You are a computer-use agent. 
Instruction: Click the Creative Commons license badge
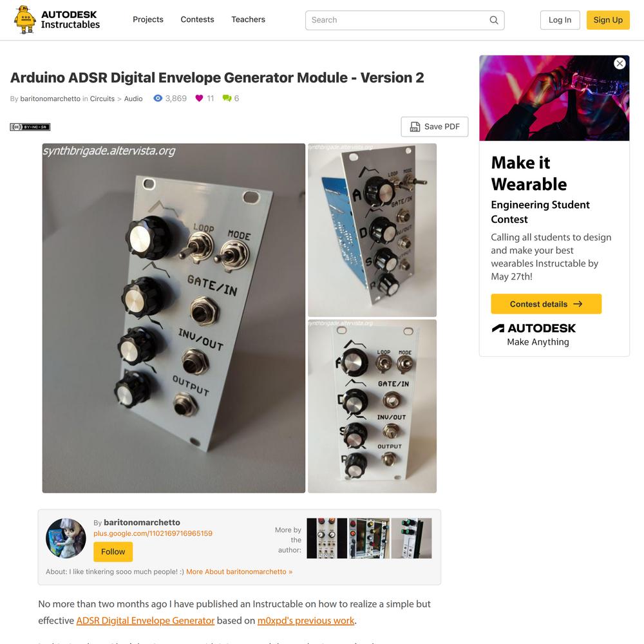point(30,127)
